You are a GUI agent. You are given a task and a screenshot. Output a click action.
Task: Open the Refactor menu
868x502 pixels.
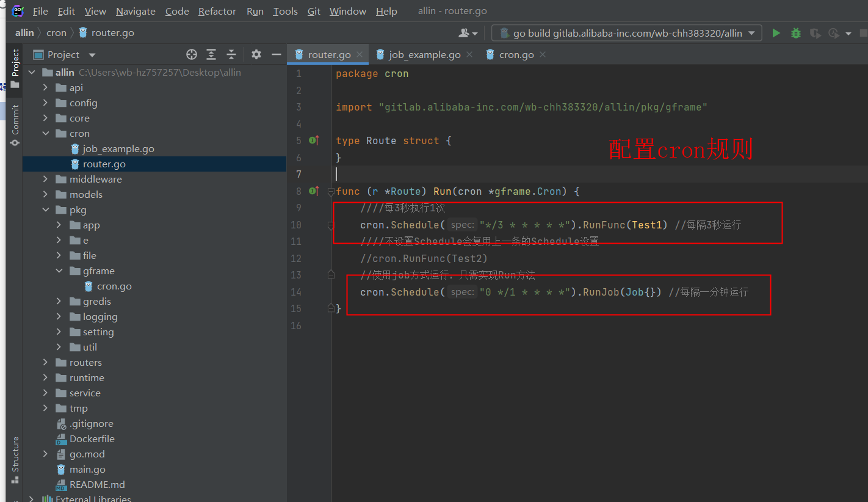[x=217, y=11]
